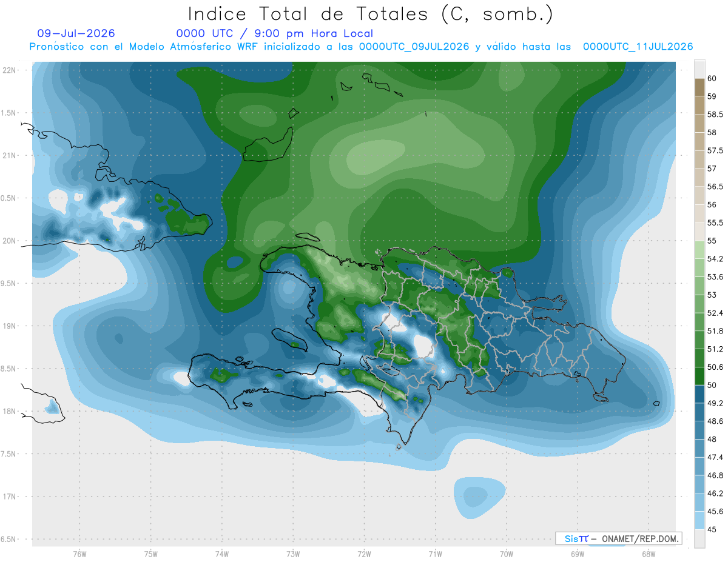728x562 pixels.
Task: Click the '17N' latitude label
Action: 10,497
